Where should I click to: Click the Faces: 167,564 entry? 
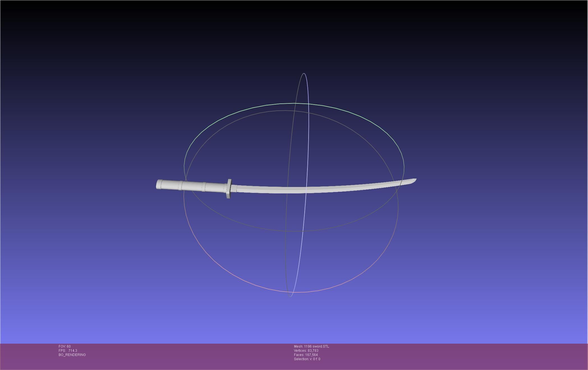(306, 355)
